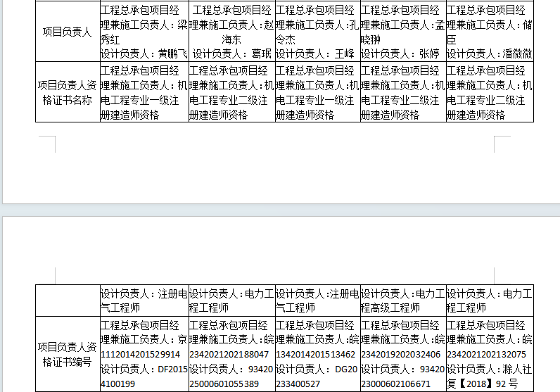This screenshot has width=560, height=392.
Task: Click the empty header cell above 项目负责人资格证书编号
Action: click(68, 301)
